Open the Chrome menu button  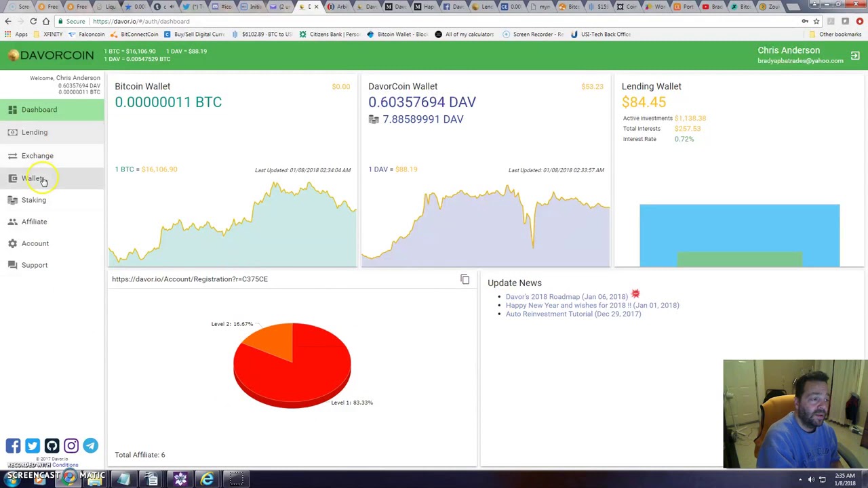click(859, 21)
